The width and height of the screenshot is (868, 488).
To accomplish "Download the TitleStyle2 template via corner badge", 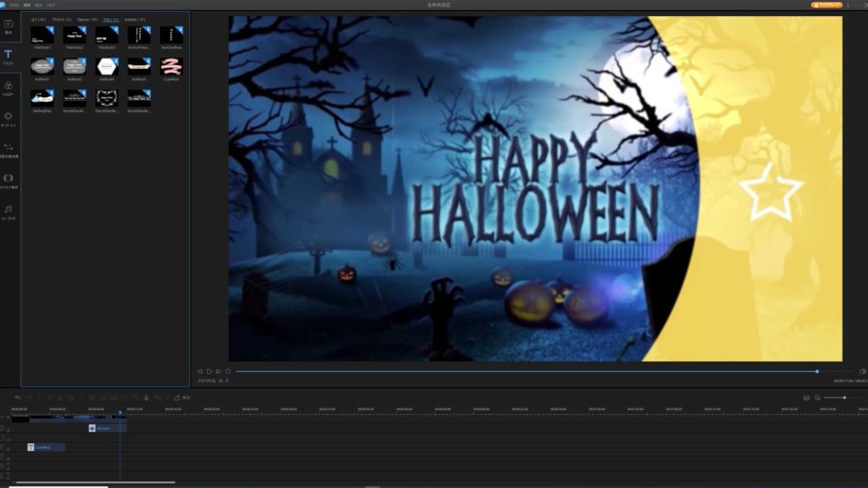I will coord(83,30).
